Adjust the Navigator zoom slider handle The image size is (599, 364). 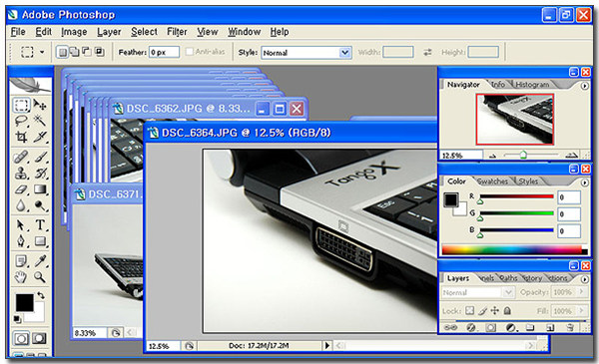523,155
